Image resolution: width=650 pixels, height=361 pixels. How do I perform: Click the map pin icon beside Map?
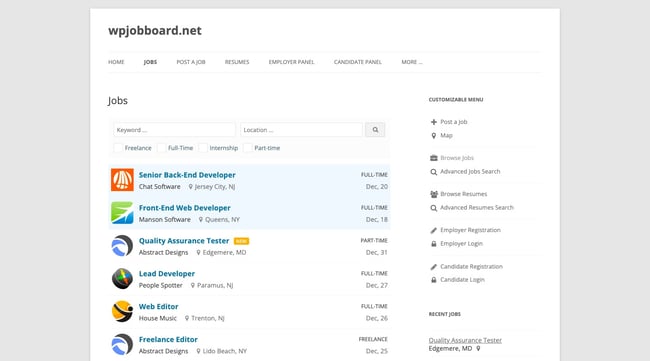[434, 136]
